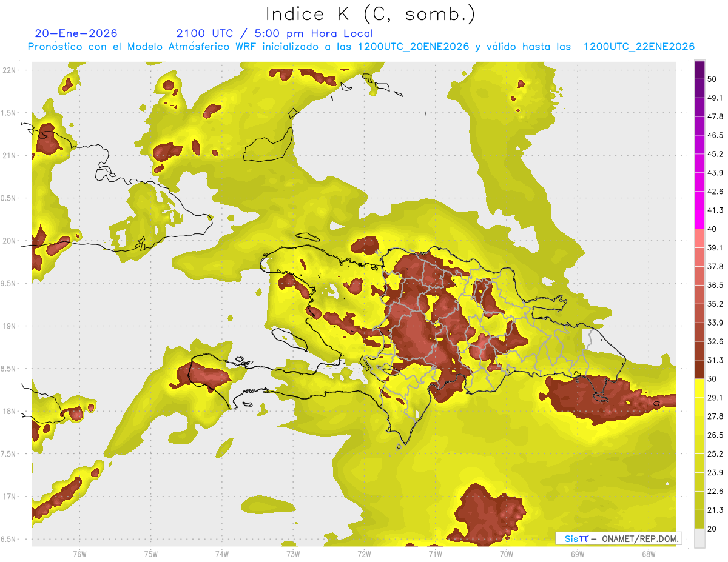This screenshot has width=728, height=562.
Task: Click the "19N" latitude label
Action: (x=9, y=326)
